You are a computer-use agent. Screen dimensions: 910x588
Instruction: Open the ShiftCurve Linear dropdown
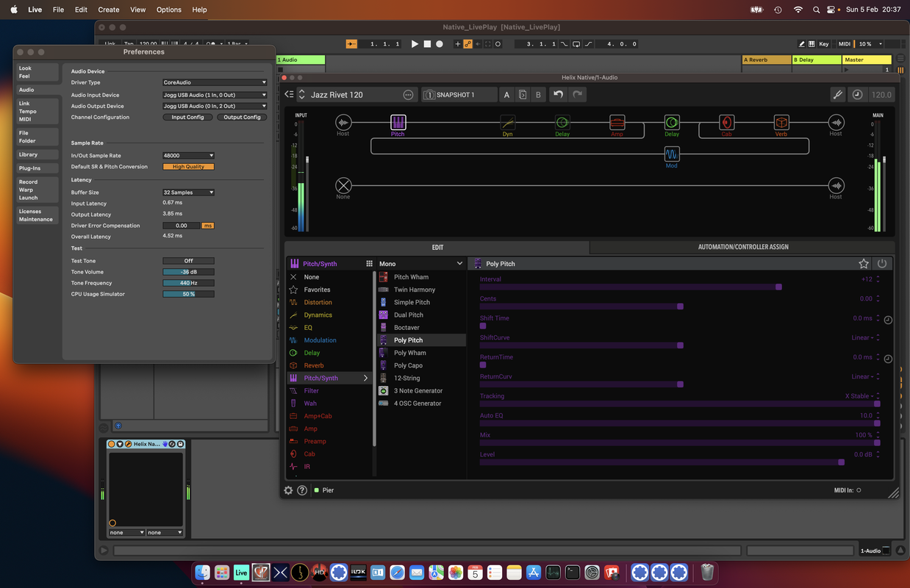tap(864, 338)
